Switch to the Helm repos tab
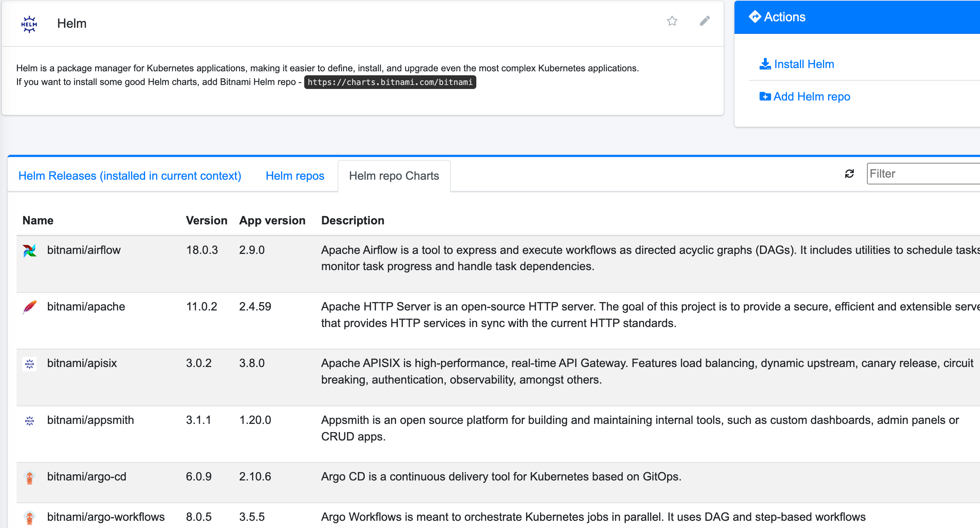This screenshot has height=528, width=980. [x=295, y=176]
